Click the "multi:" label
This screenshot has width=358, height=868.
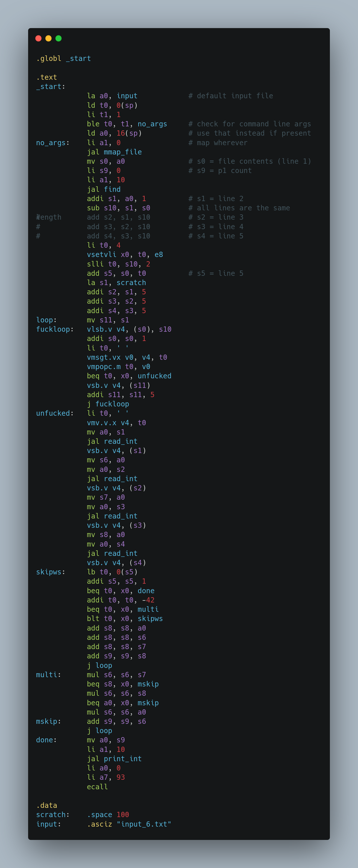click(49, 675)
